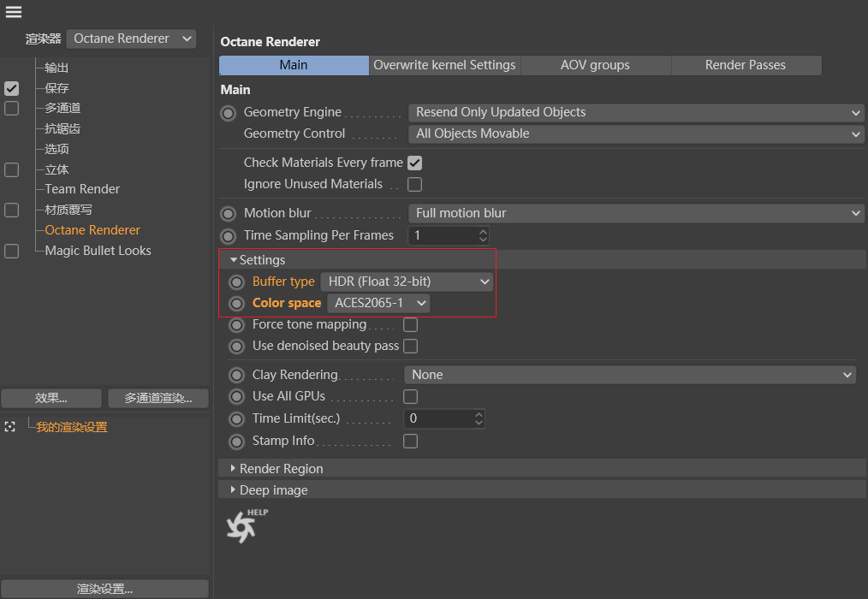This screenshot has height=599, width=868.
Task: Select the Team Render tree item
Action: 82,189
